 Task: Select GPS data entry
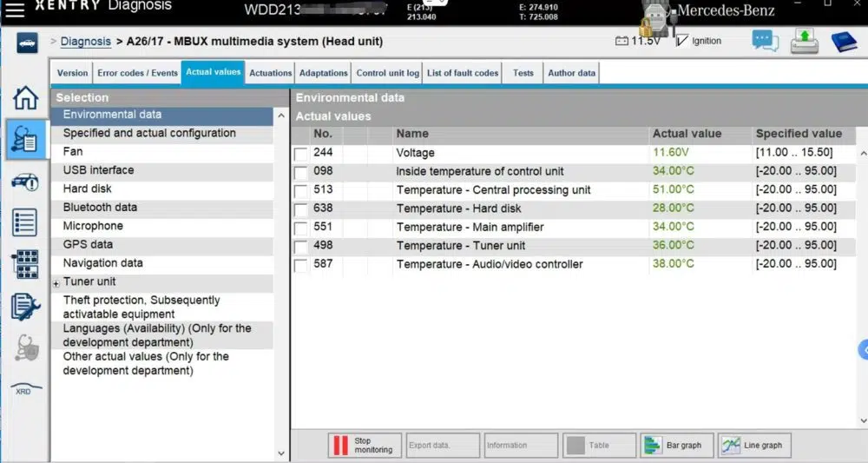point(162,245)
